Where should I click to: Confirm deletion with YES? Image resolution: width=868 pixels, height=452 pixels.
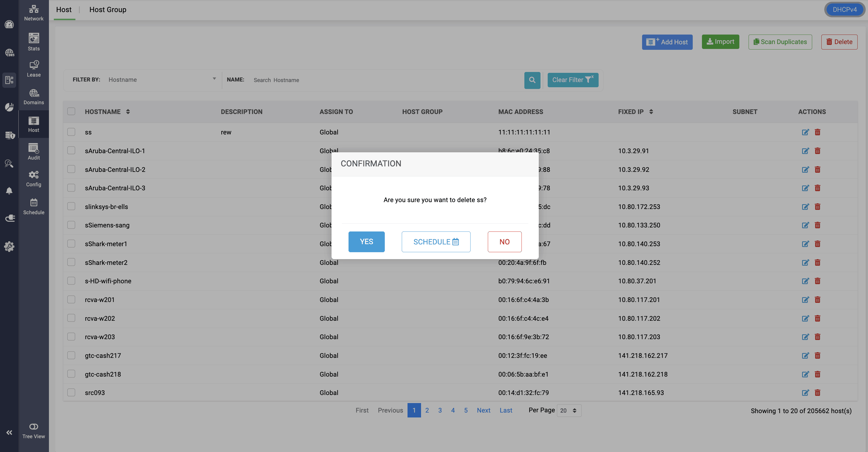(x=367, y=242)
